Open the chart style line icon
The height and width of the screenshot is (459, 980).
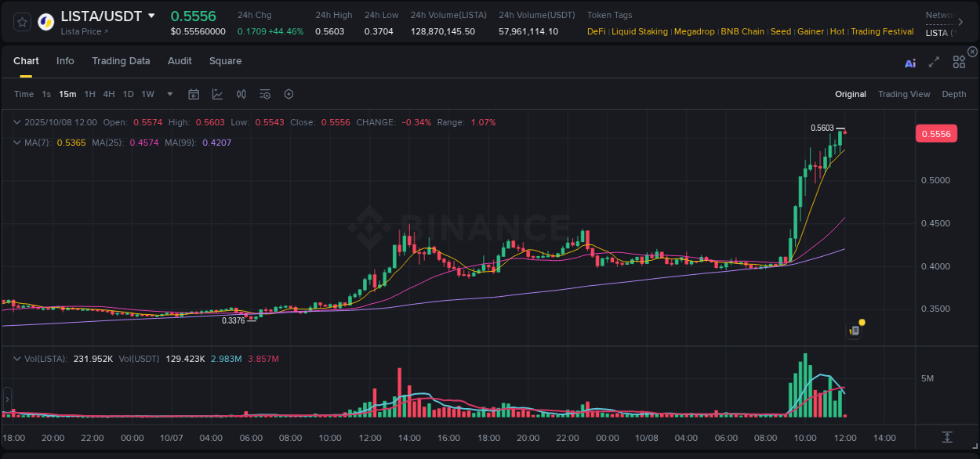point(219,93)
